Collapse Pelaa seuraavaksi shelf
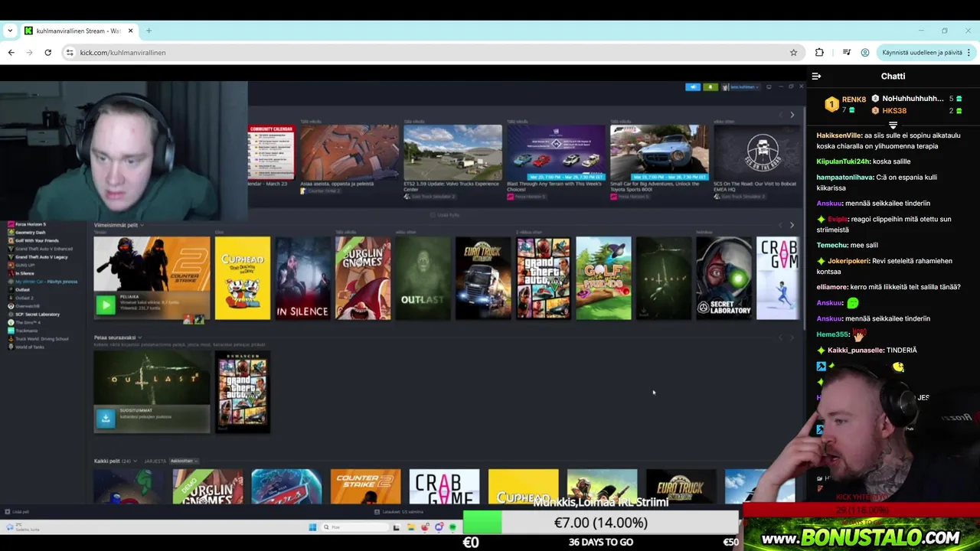Image resolution: width=980 pixels, height=551 pixels. coord(140,337)
